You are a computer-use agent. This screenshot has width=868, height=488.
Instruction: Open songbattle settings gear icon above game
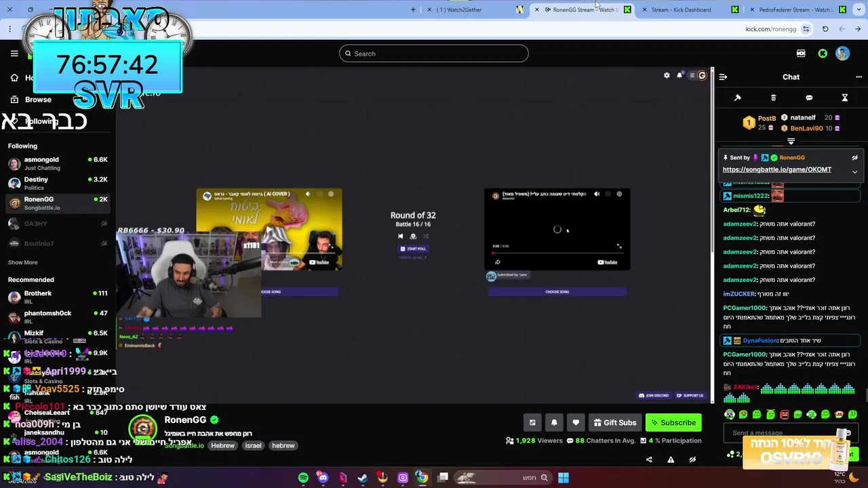point(667,75)
